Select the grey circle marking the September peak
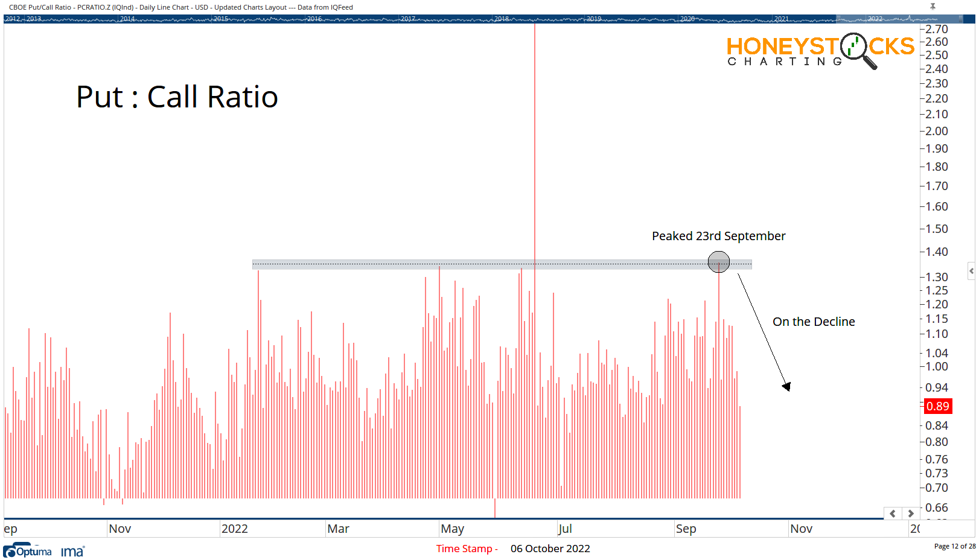 click(719, 262)
